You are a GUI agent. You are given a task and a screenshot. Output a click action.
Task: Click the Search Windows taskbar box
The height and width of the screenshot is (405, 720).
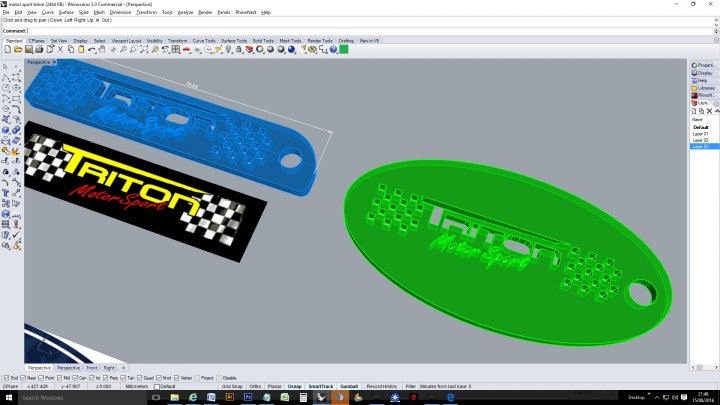(83, 397)
